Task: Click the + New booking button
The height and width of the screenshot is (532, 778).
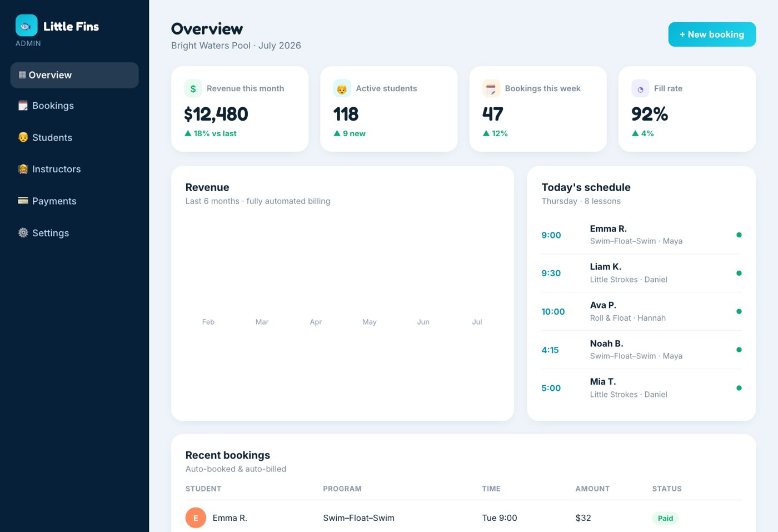Action: coord(712,34)
